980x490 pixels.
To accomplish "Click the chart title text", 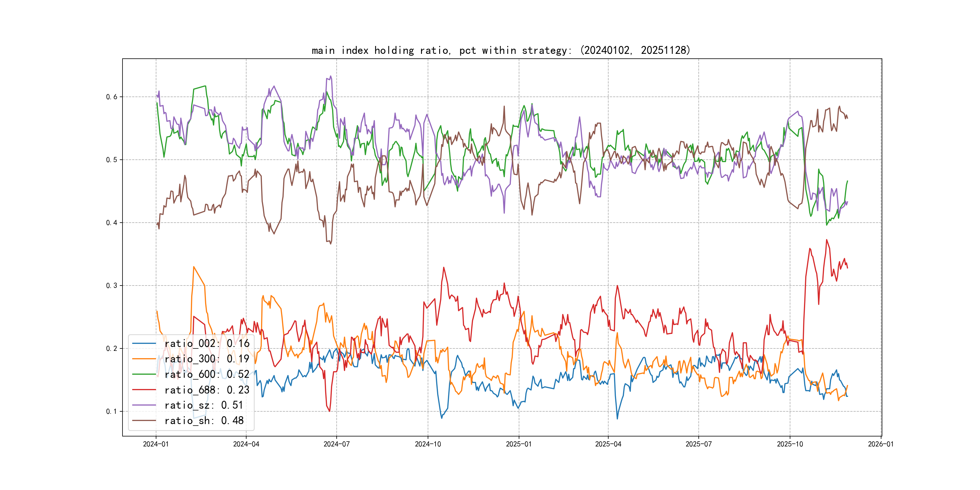I will pos(501,50).
